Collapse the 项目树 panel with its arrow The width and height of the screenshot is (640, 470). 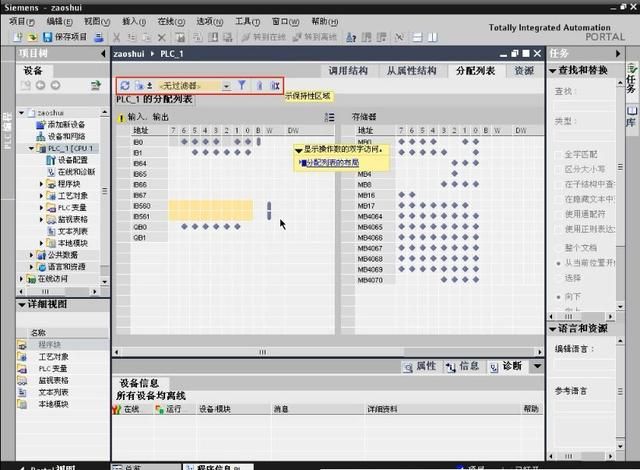[103, 53]
